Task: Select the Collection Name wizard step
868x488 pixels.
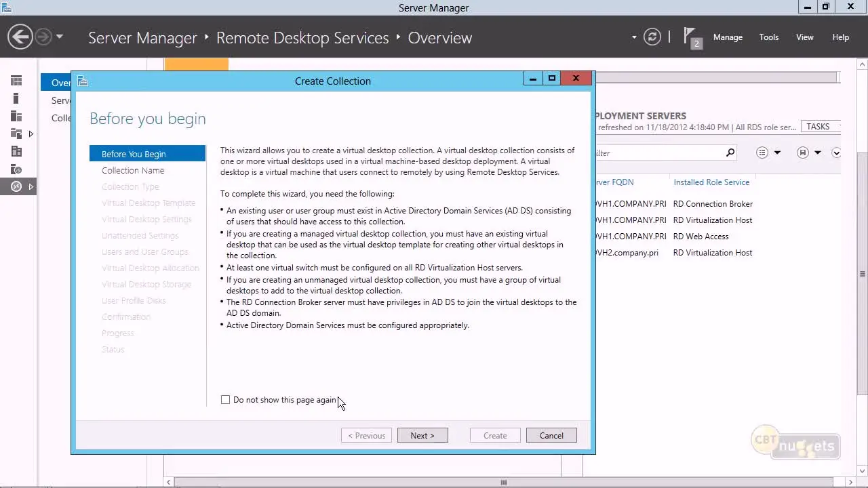Action: pos(133,170)
